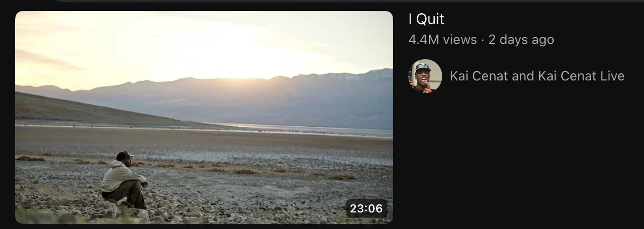The height and width of the screenshot is (229, 644).
Task: Click the seated man's baseball cap
Action: [x=125, y=155]
